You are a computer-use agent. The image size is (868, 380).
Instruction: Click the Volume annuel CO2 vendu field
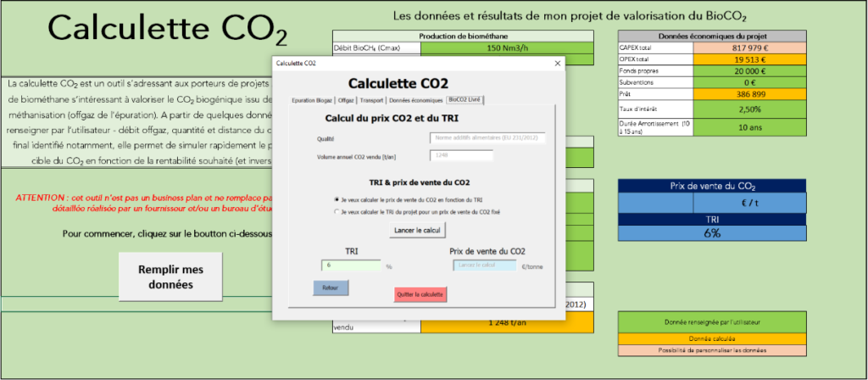point(461,156)
